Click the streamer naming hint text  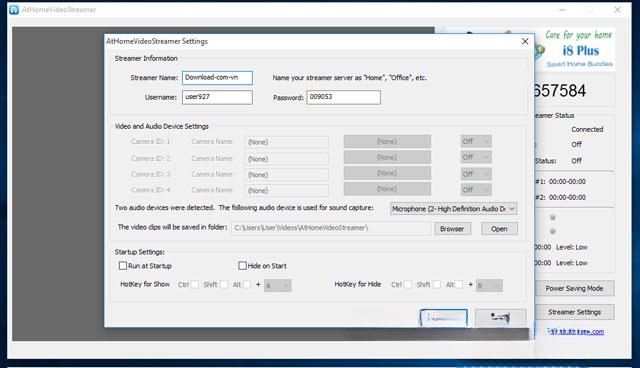[350, 78]
